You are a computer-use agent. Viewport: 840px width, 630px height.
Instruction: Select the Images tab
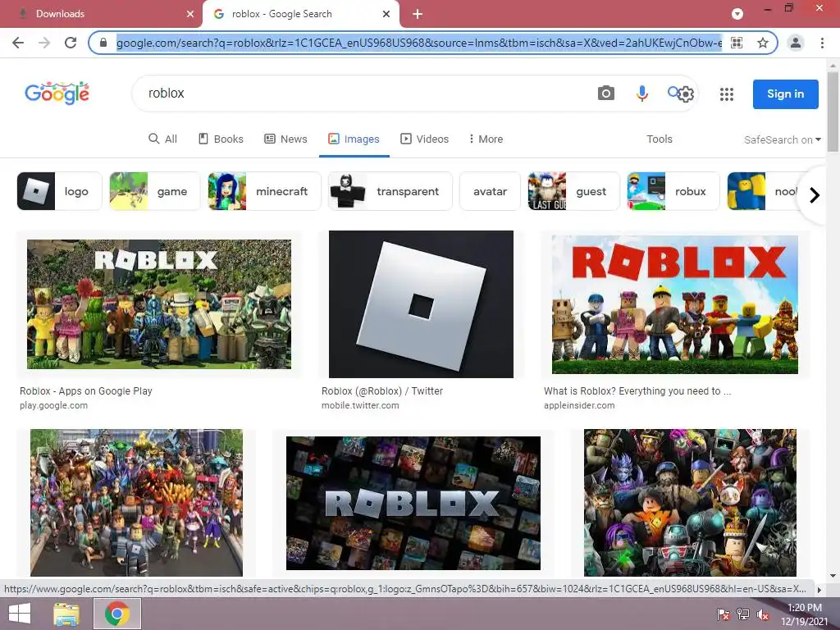click(354, 139)
